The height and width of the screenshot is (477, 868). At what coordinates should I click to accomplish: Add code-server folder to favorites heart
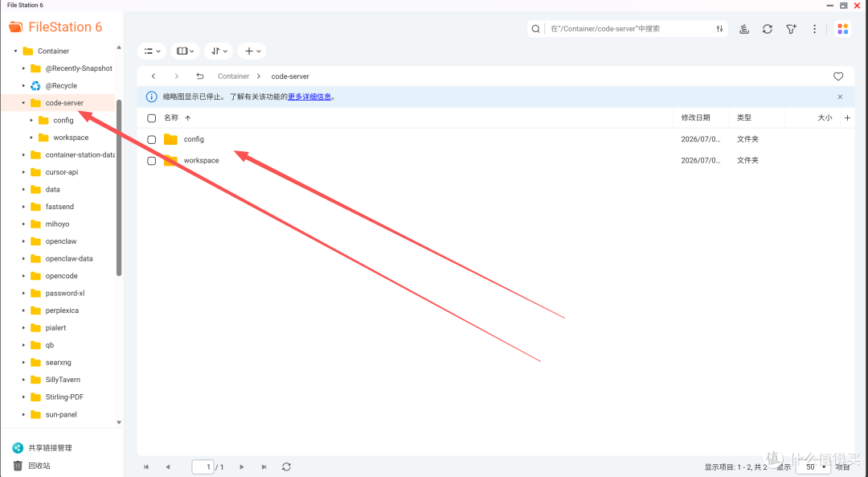point(838,76)
